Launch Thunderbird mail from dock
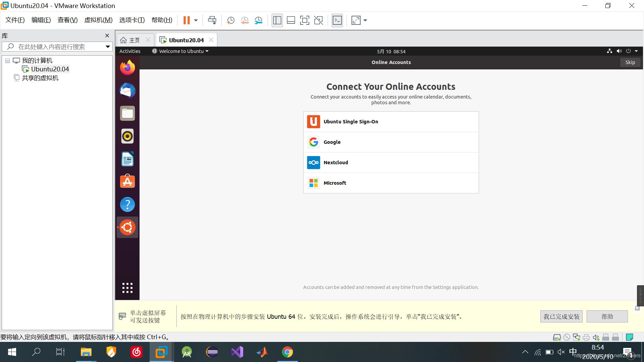 tap(127, 90)
